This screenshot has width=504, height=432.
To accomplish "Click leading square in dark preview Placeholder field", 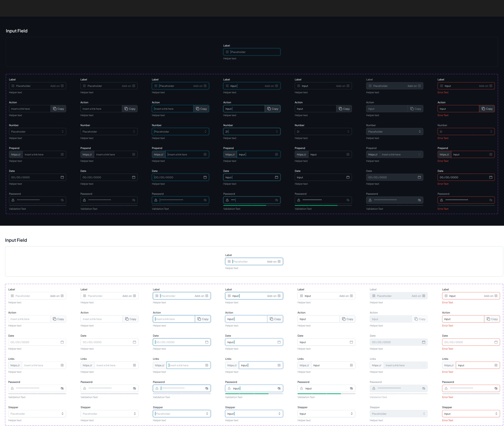I will coord(227,52).
